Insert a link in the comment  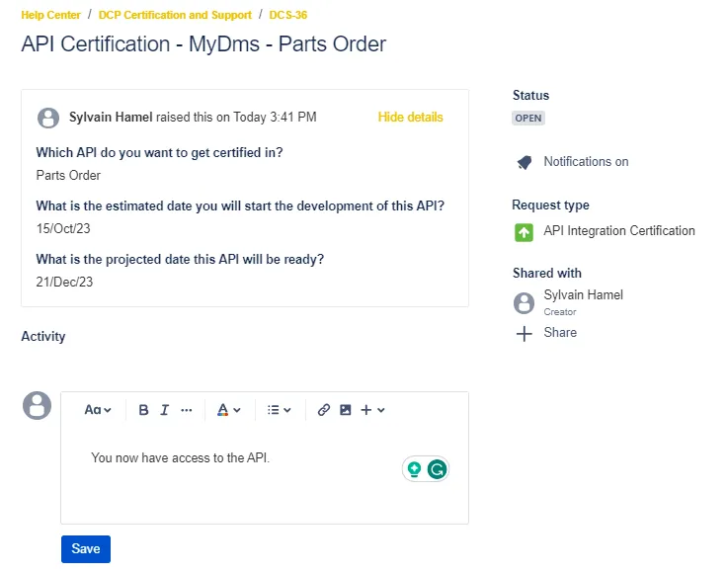324,410
